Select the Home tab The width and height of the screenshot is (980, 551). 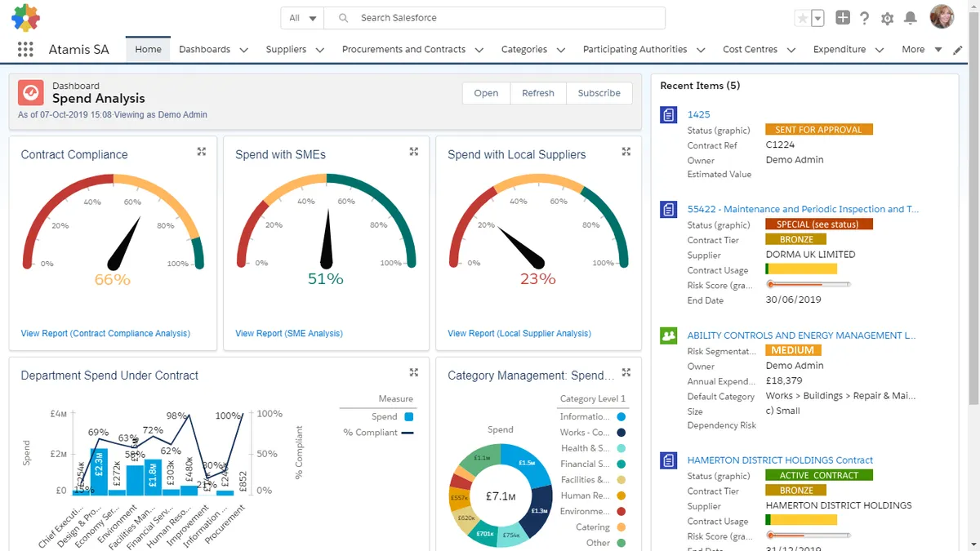coord(148,49)
